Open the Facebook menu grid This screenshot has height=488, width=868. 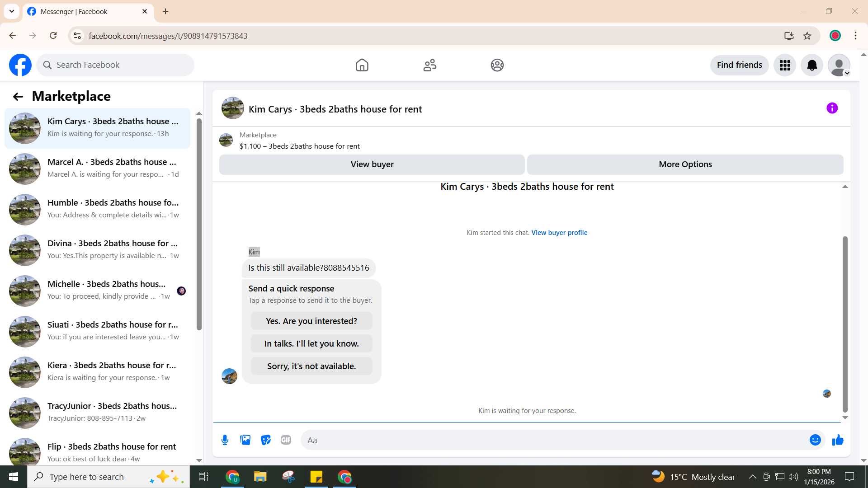click(x=785, y=65)
